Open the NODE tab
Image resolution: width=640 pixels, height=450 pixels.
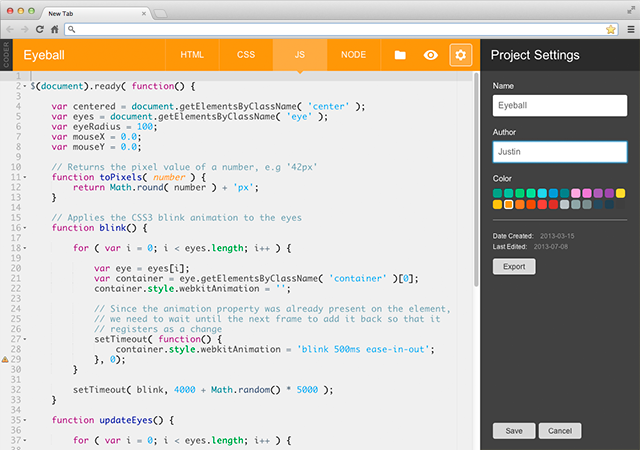353,55
